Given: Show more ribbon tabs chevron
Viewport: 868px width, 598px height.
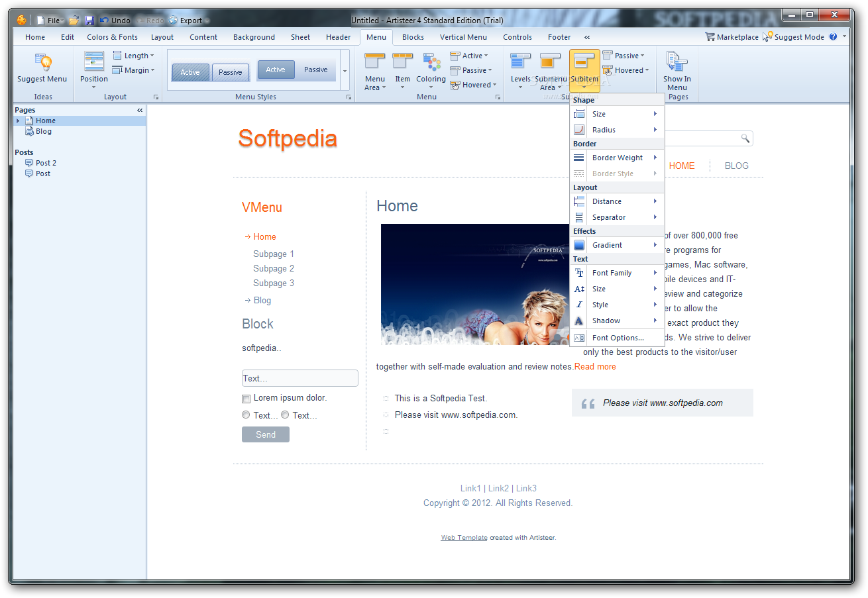Looking at the screenshot, I should 587,37.
